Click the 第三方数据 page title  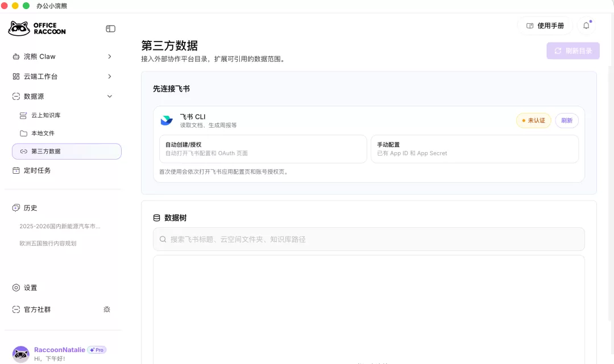tap(169, 46)
